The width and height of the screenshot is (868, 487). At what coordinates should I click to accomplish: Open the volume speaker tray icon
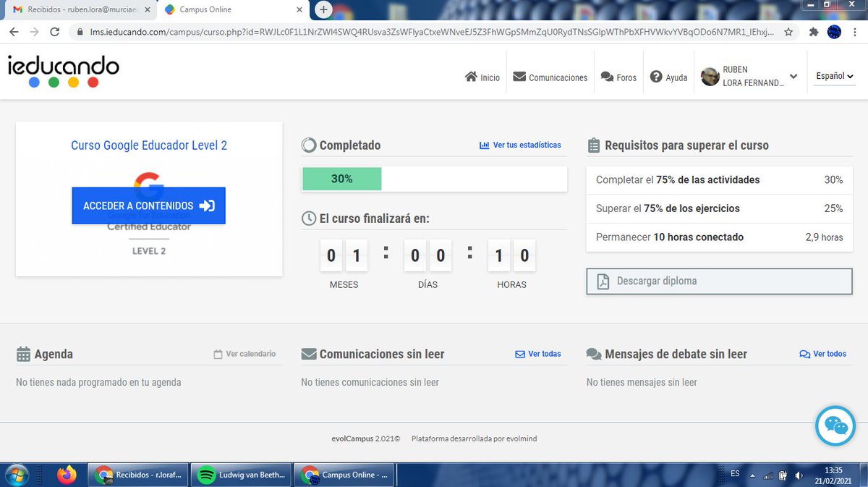[x=798, y=475]
